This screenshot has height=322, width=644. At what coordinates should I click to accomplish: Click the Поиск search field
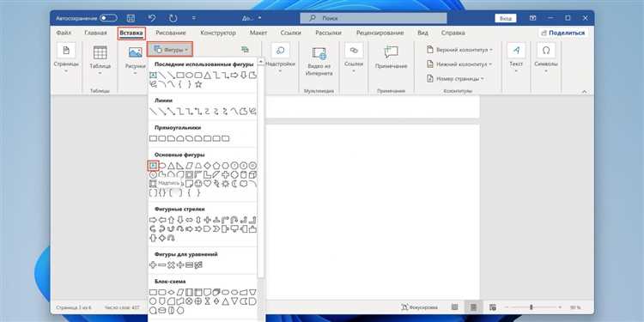pos(374,18)
